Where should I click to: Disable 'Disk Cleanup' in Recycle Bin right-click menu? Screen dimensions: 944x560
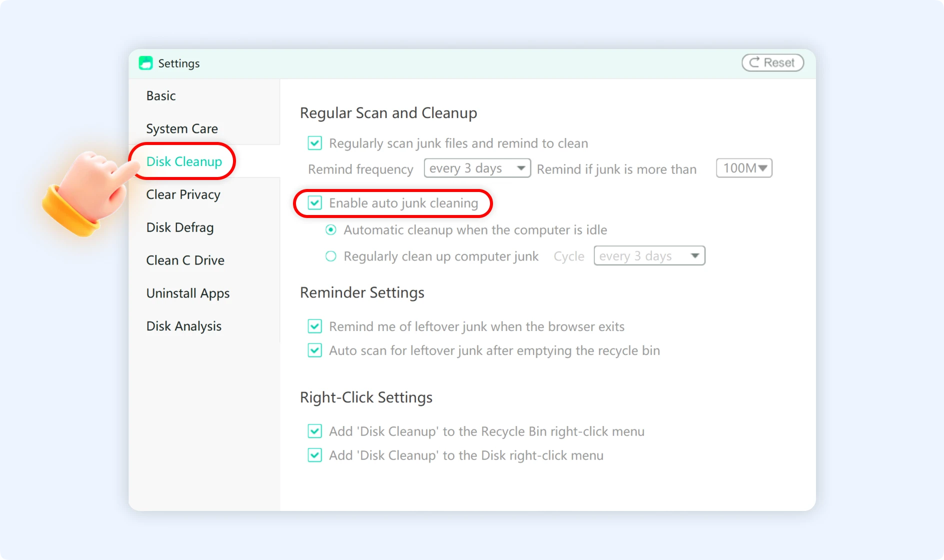point(314,431)
